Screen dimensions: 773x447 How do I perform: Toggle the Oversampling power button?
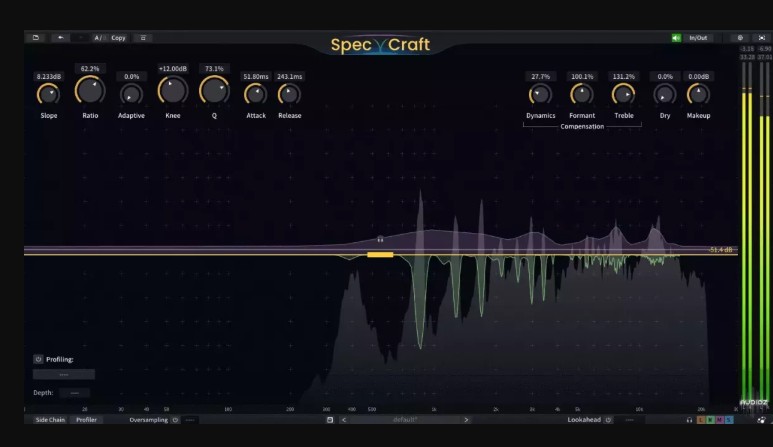click(175, 420)
